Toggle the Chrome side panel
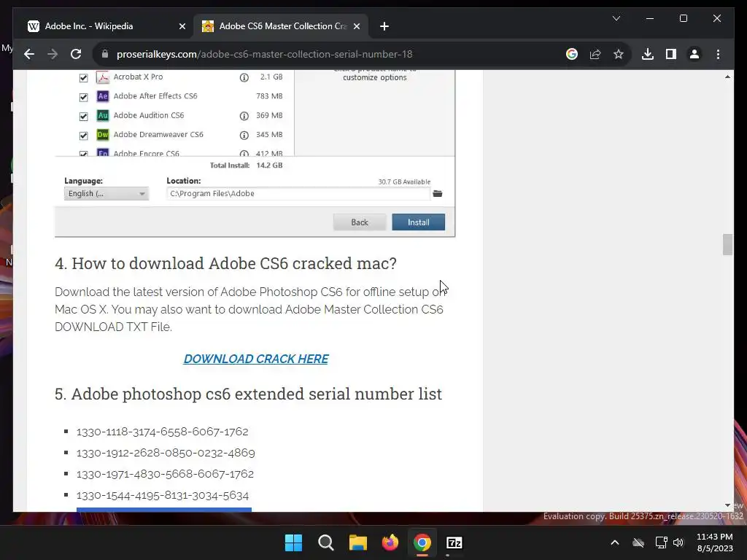Image resolution: width=747 pixels, height=560 pixels. tap(671, 54)
